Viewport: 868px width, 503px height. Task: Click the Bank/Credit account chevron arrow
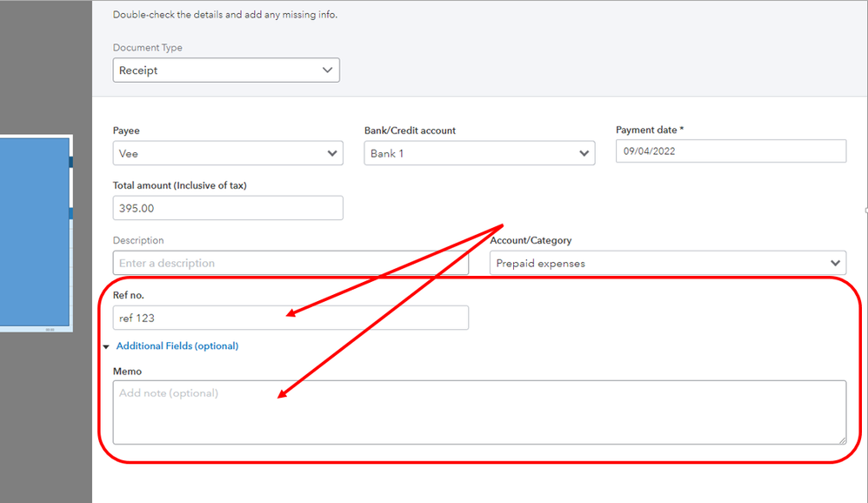coord(584,153)
